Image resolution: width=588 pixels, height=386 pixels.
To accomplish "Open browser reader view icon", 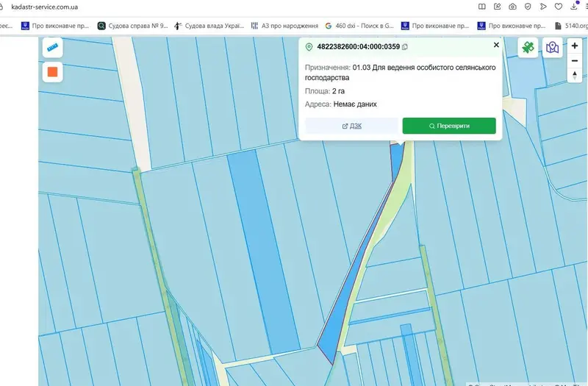I will pos(482,7).
